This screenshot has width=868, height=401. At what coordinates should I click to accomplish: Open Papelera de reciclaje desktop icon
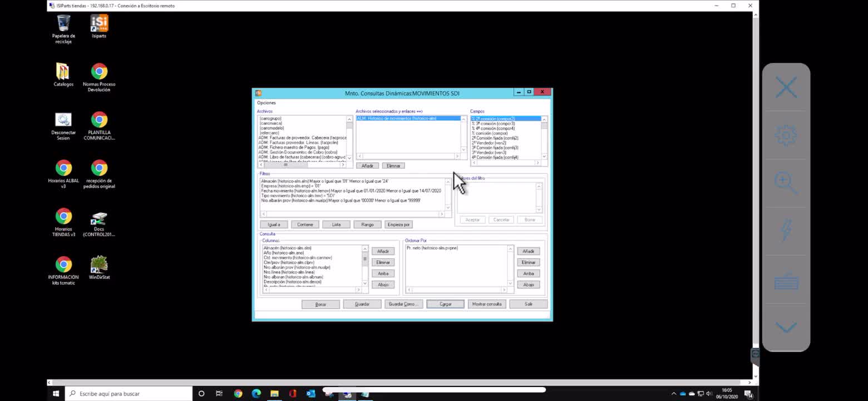coord(63,30)
